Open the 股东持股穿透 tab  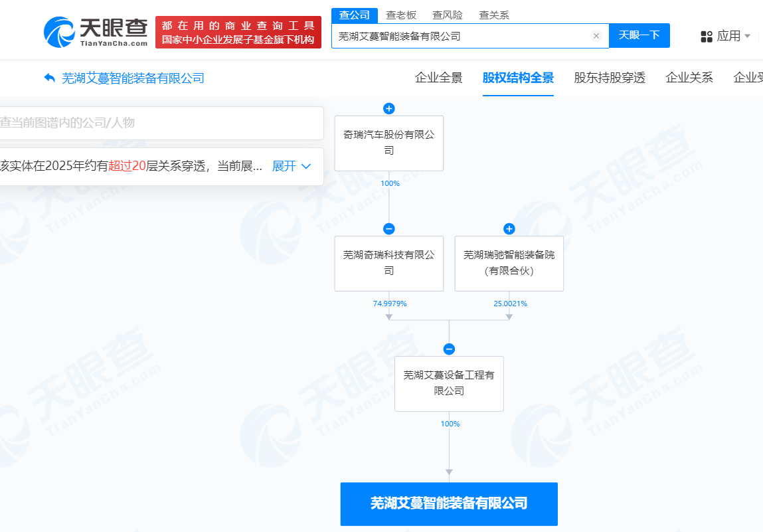(x=610, y=78)
